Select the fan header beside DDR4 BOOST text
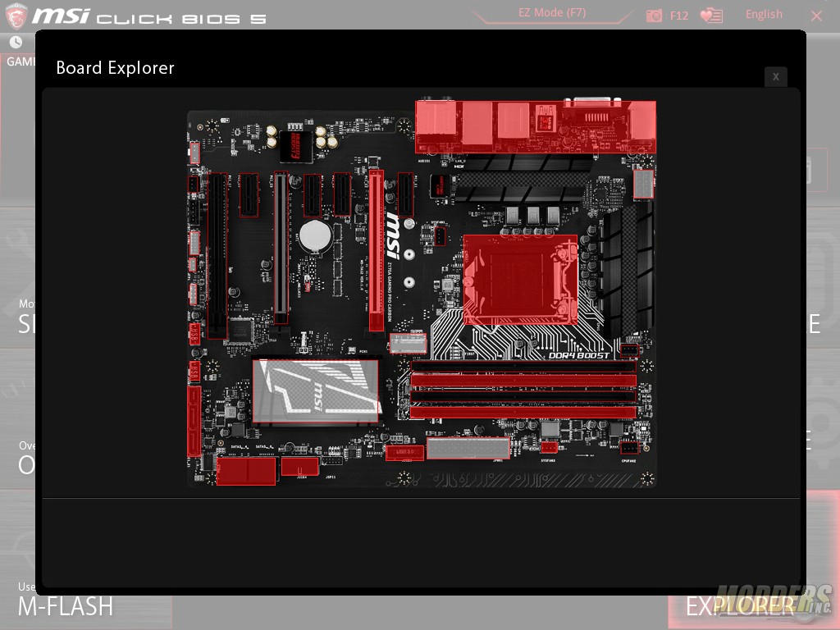This screenshot has height=630, width=840. (x=629, y=351)
